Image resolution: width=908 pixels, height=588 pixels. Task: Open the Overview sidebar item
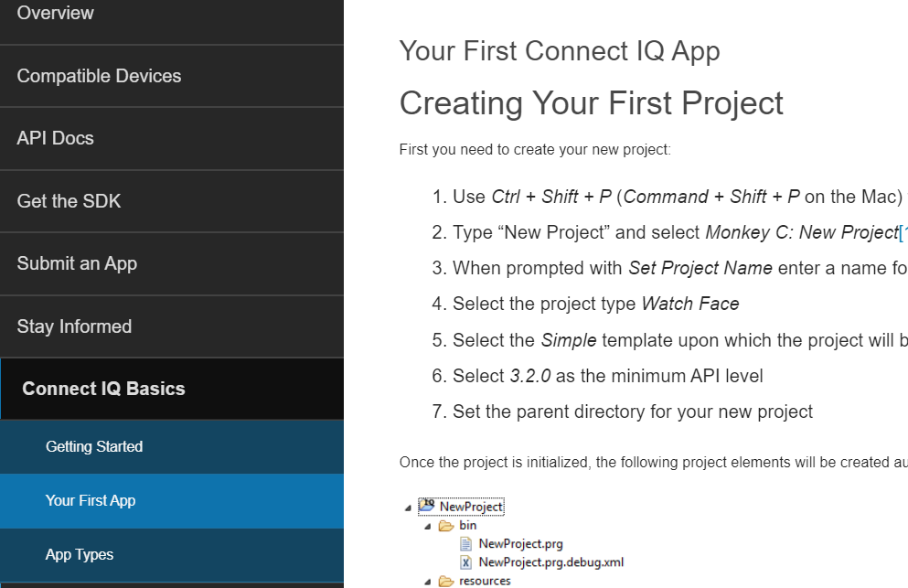pyautogui.click(x=56, y=13)
